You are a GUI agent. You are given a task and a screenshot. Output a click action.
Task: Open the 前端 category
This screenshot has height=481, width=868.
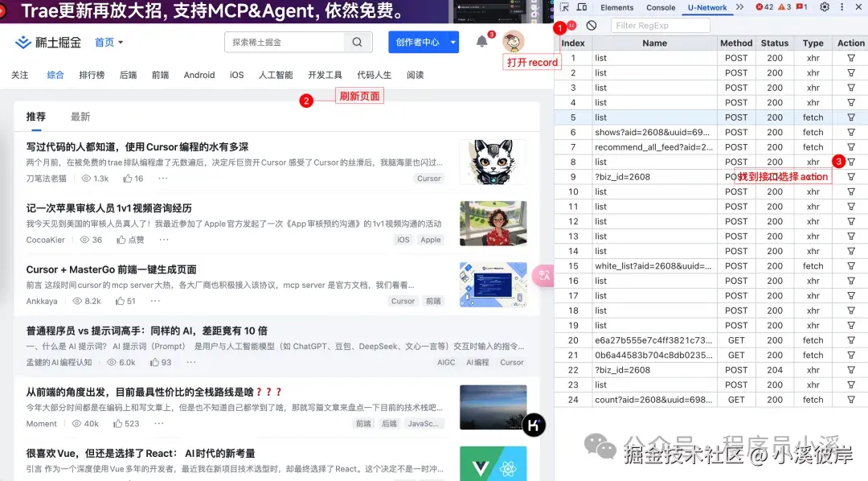point(161,75)
